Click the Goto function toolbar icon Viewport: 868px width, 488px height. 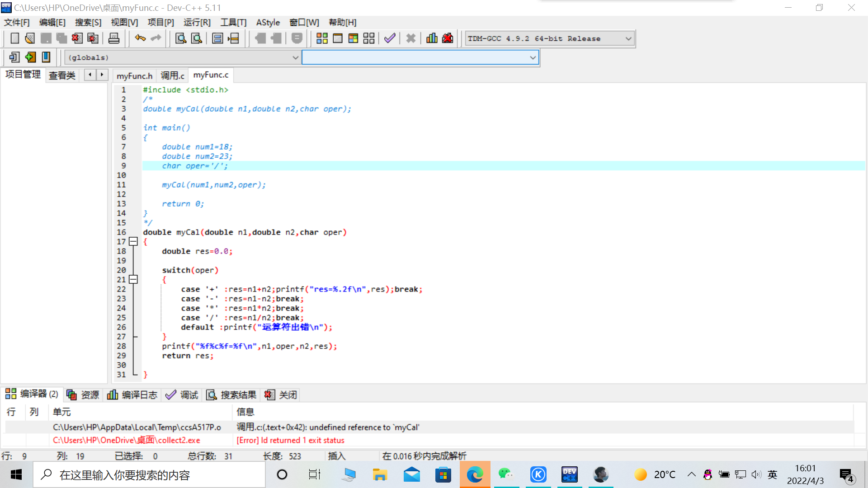[x=217, y=38]
